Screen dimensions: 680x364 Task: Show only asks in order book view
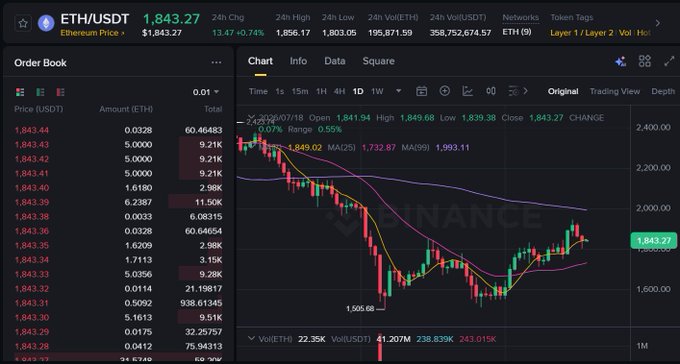(x=60, y=92)
